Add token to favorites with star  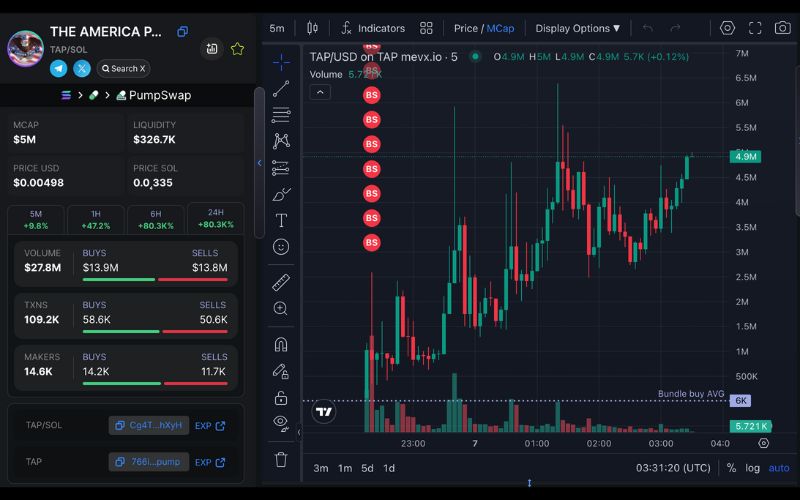point(237,49)
